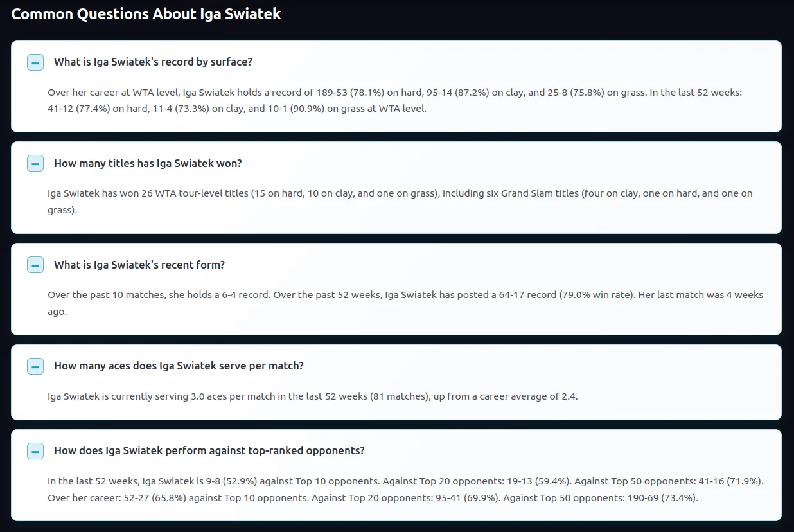The image size is (794, 532).
Task: Click the "Common Questions About Iga Swiatek" heading
Action: (146, 14)
